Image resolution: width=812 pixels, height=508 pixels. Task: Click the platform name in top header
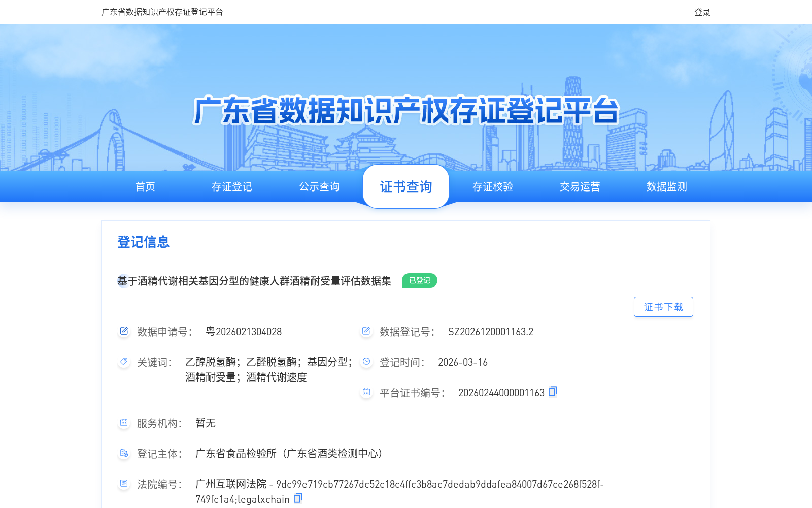[x=162, y=12]
